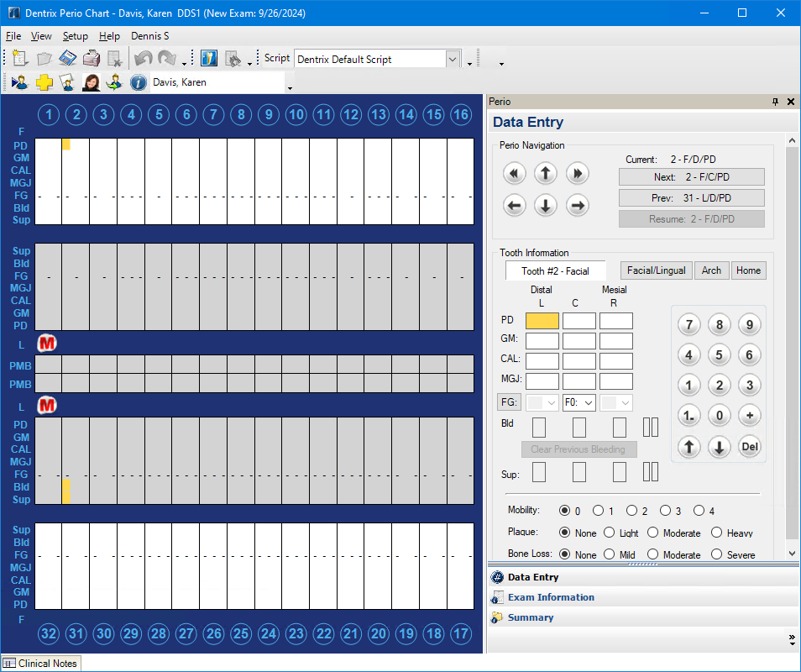This screenshot has width=801, height=672.
Task: Select the patient picture toolbar icon
Action: 91,81
